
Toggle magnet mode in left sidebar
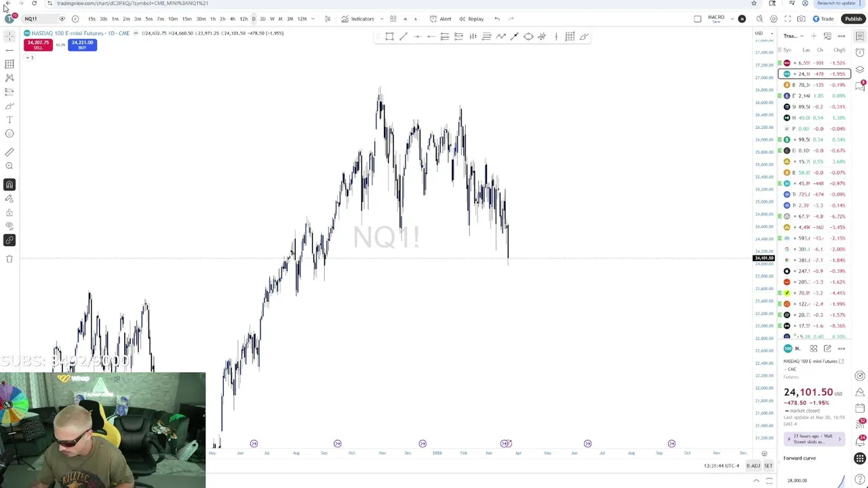coord(9,184)
